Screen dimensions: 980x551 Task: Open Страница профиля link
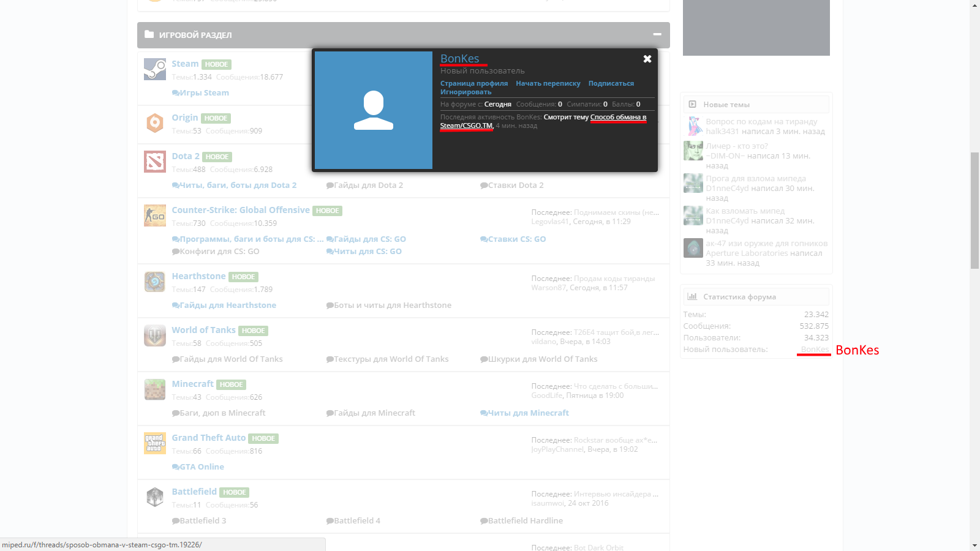[474, 83]
